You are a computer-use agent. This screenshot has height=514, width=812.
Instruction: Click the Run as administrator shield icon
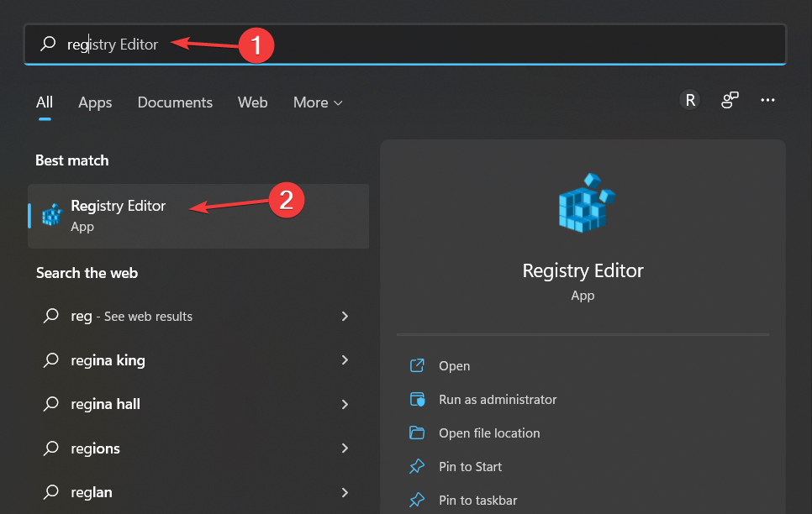pyautogui.click(x=417, y=399)
